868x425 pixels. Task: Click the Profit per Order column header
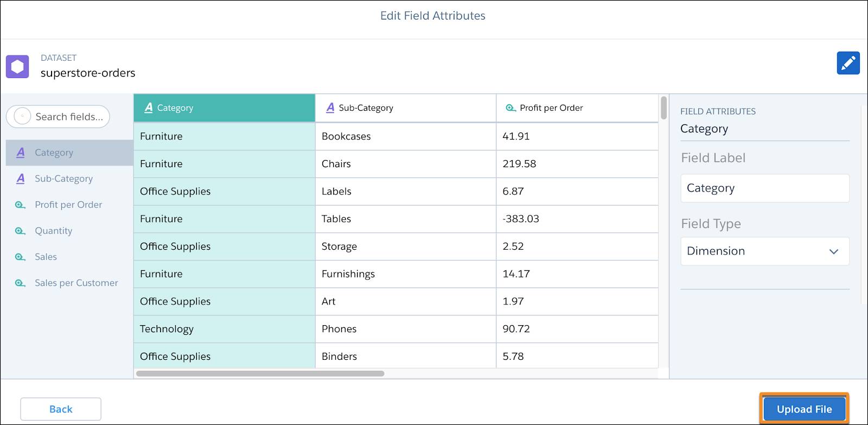tap(577, 108)
